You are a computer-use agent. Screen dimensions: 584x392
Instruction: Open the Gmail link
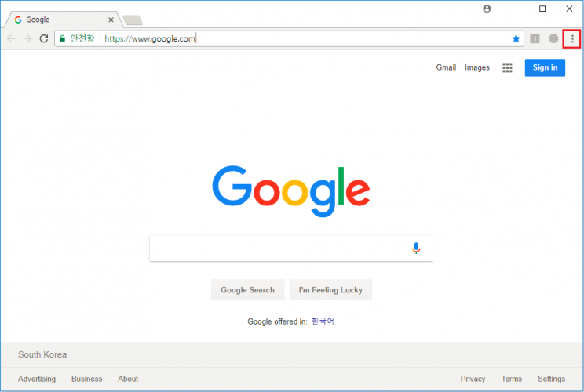tap(446, 67)
